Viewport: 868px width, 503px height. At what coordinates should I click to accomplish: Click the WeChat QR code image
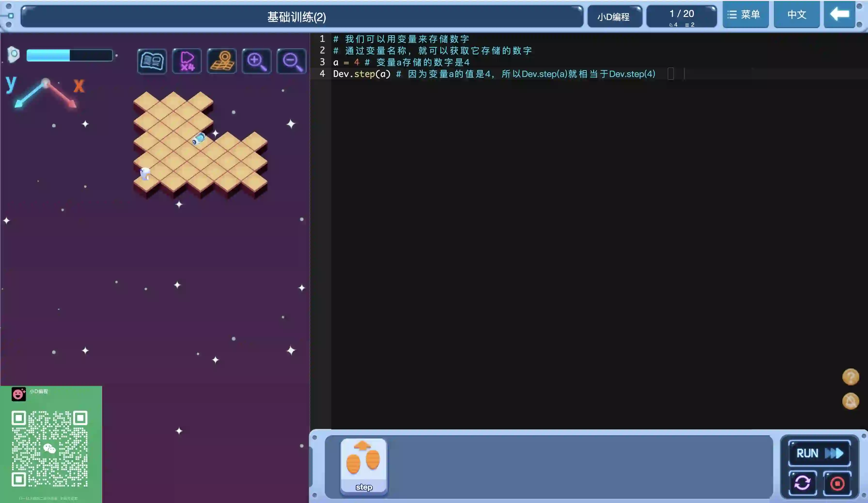50,448
